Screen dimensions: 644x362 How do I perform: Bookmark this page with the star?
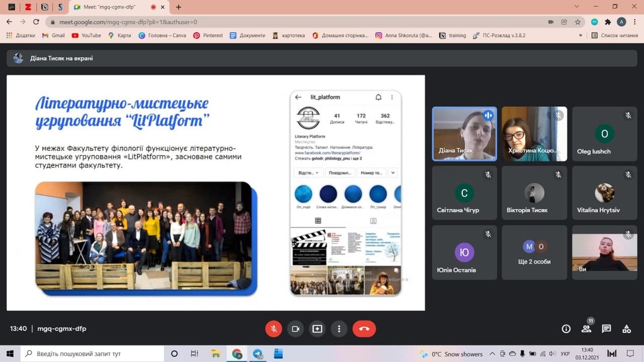(578, 22)
